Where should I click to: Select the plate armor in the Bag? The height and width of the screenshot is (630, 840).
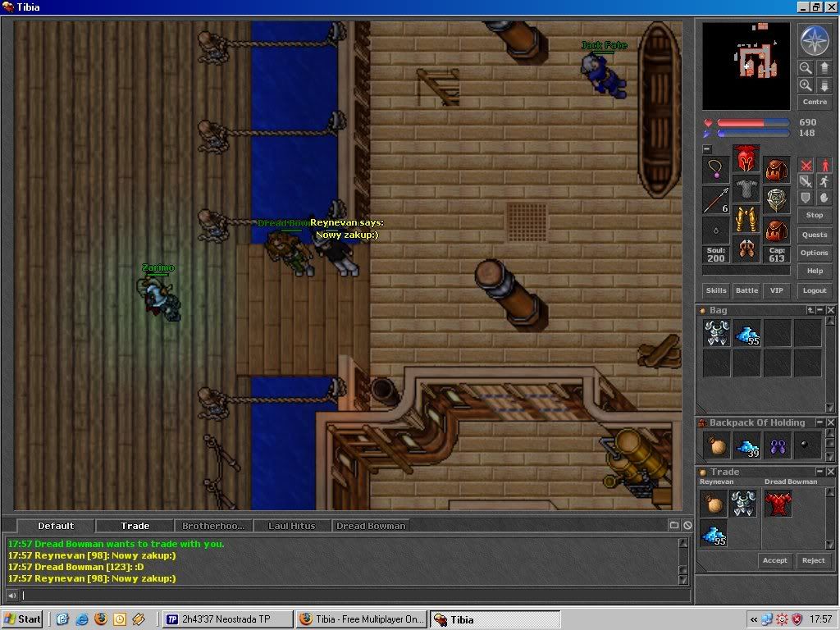click(x=716, y=333)
